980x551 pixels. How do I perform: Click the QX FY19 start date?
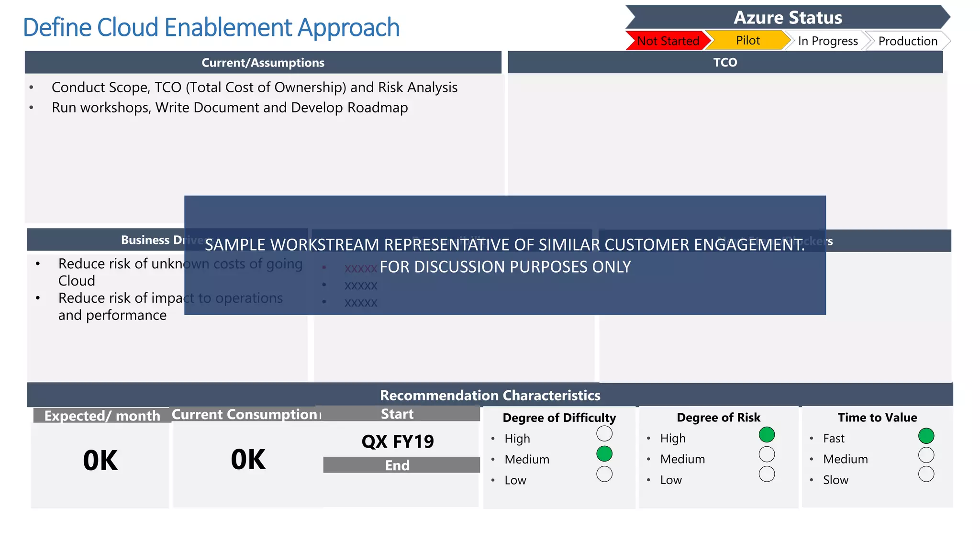pos(398,441)
